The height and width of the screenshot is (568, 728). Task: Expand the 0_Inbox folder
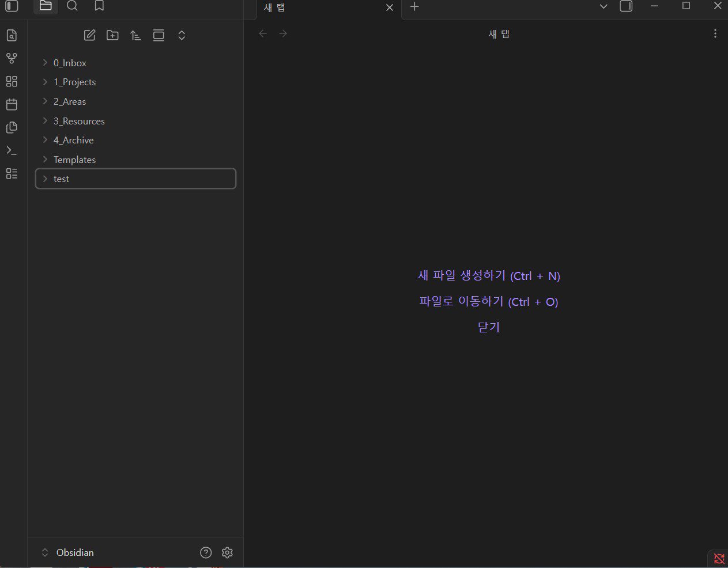pyautogui.click(x=45, y=63)
